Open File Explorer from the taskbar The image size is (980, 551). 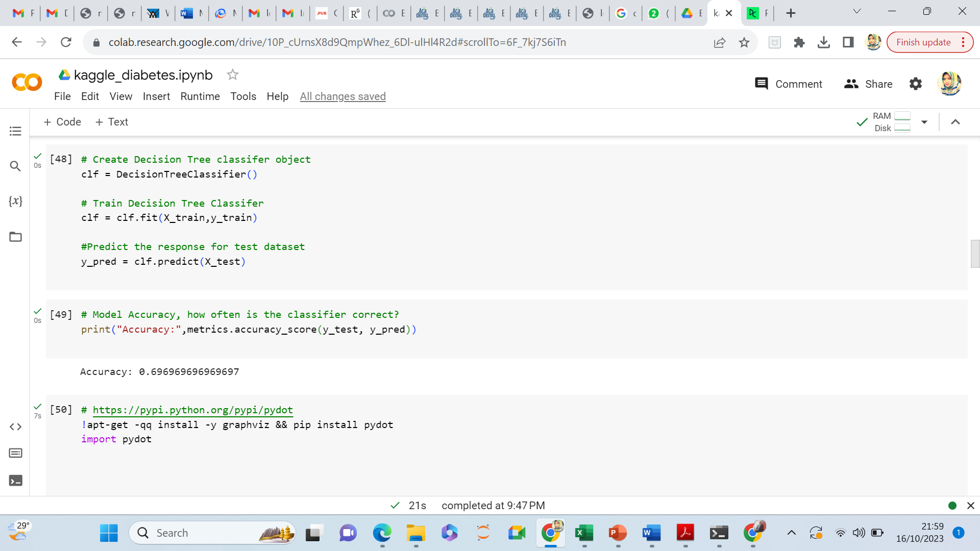pos(415,533)
